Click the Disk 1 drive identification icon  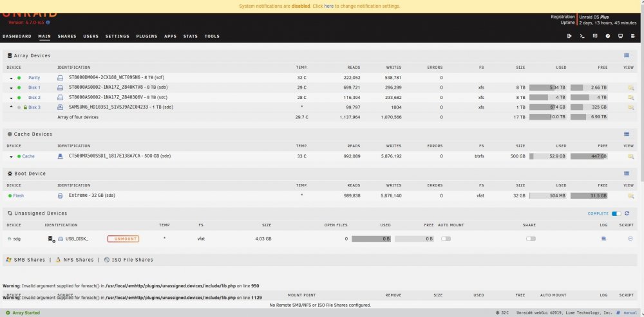click(x=60, y=87)
